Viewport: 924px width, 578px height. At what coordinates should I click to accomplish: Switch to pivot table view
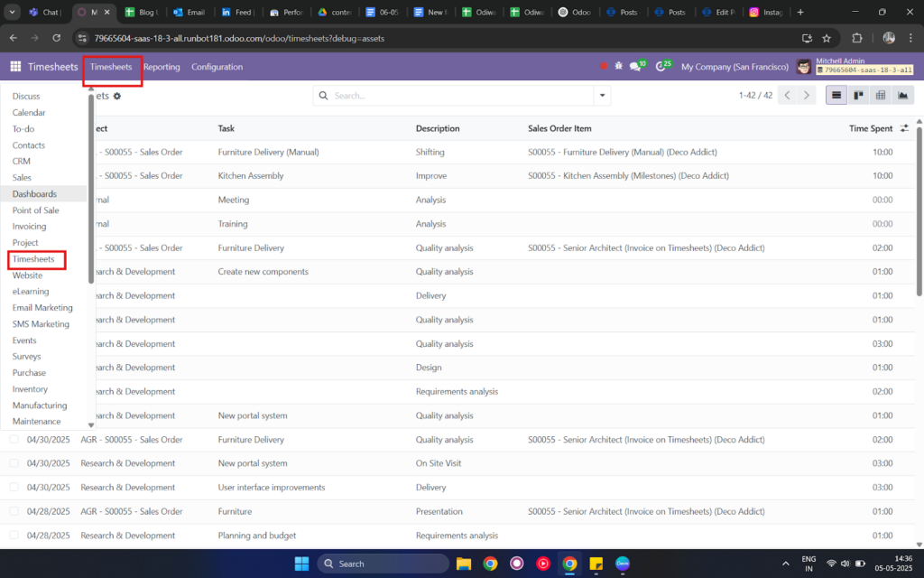tap(881, 96)
